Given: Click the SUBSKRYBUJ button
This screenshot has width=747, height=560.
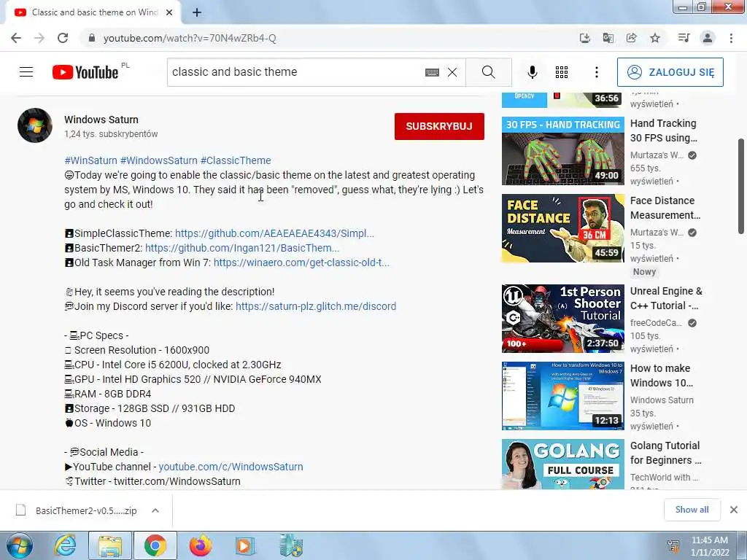Looking at the screenshot, I should pos(439,126).
